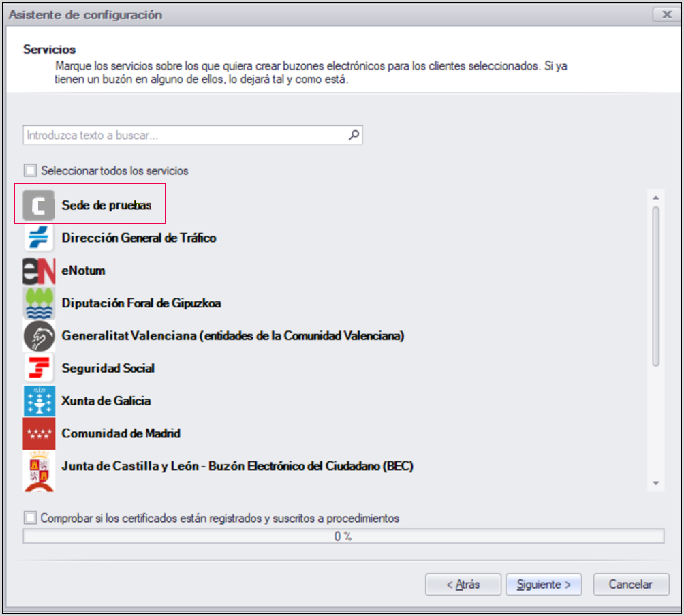Enable Comprobar si los certificados están registrados
Screen dimensions: 684x616
31,518
